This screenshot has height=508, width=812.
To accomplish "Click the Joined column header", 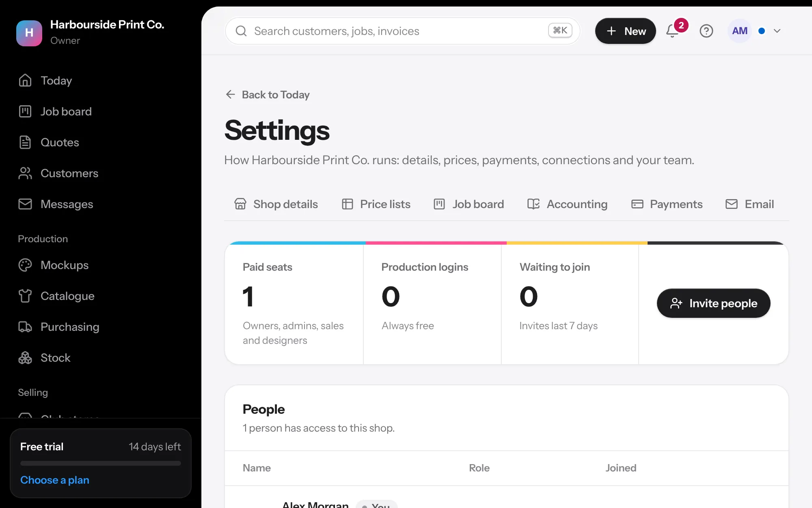I will [x=621, y=468].
